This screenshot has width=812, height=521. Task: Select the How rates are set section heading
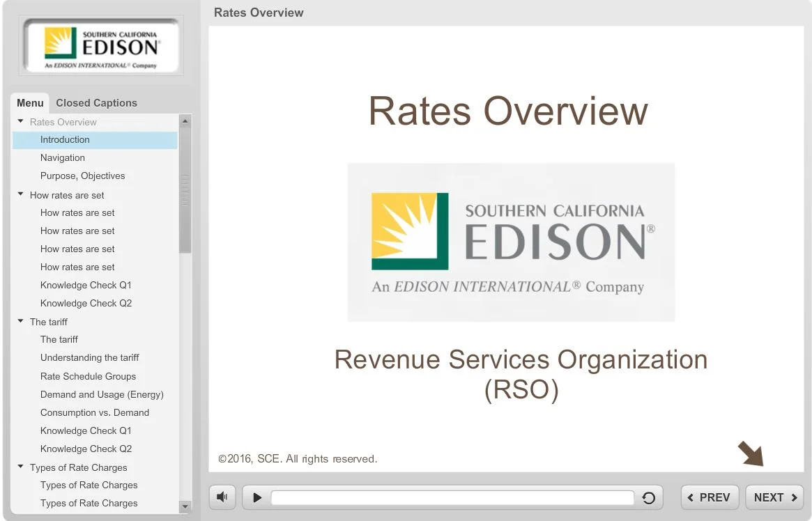(67, 195)
